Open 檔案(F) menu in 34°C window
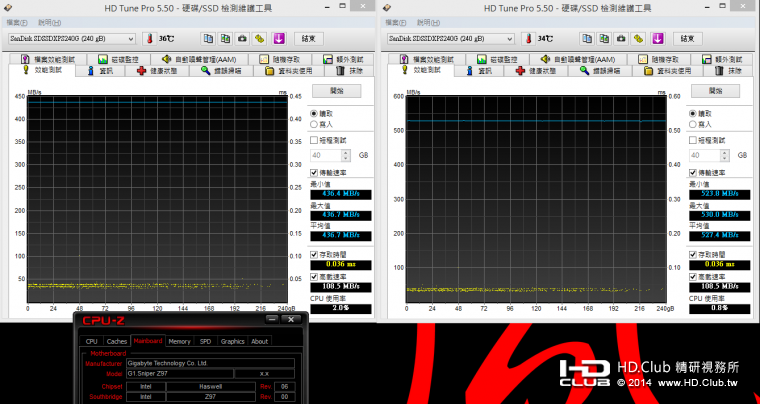760x404 pixels. click(396, 23)
